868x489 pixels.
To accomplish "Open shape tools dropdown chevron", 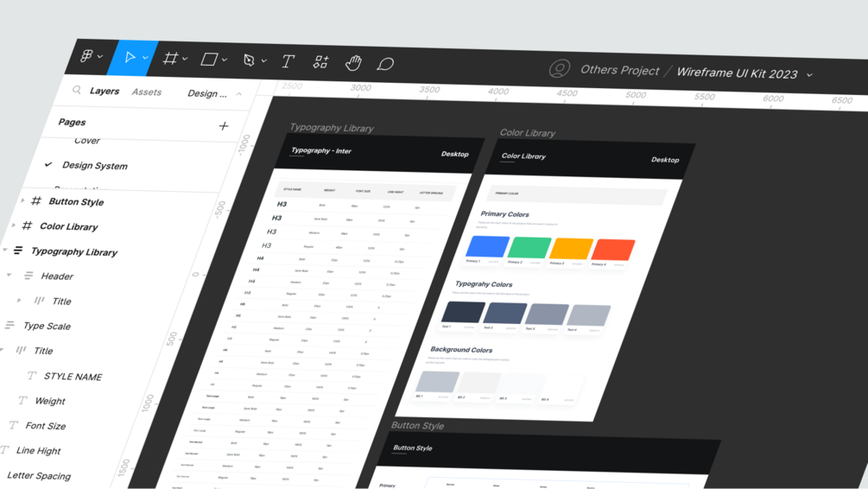I will pos(225,60).
